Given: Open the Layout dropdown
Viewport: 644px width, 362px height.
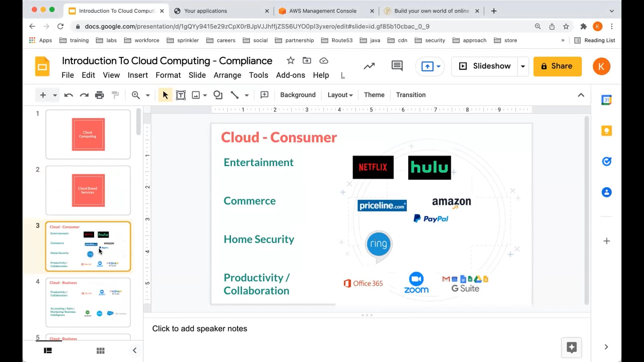Looking at the screenshot, I should click(340, 95).
